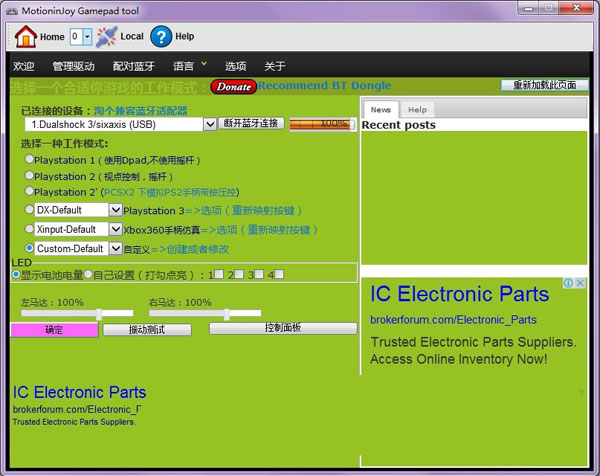
Task: Tick LED checkbox 4
Action: [x=279, y=274]
